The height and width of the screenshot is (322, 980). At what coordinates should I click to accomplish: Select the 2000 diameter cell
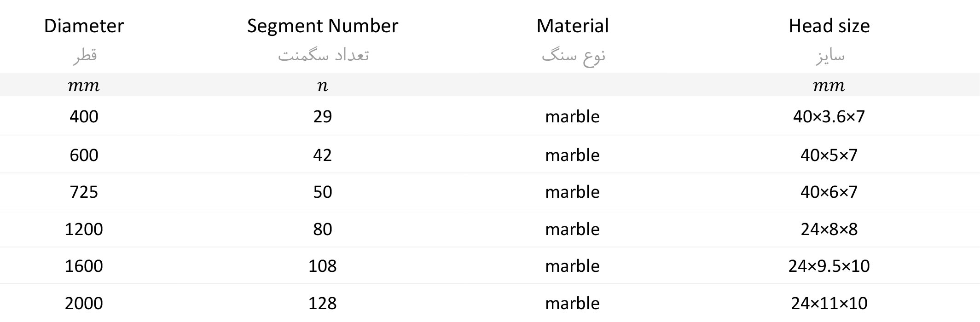[x=84, y=303]
